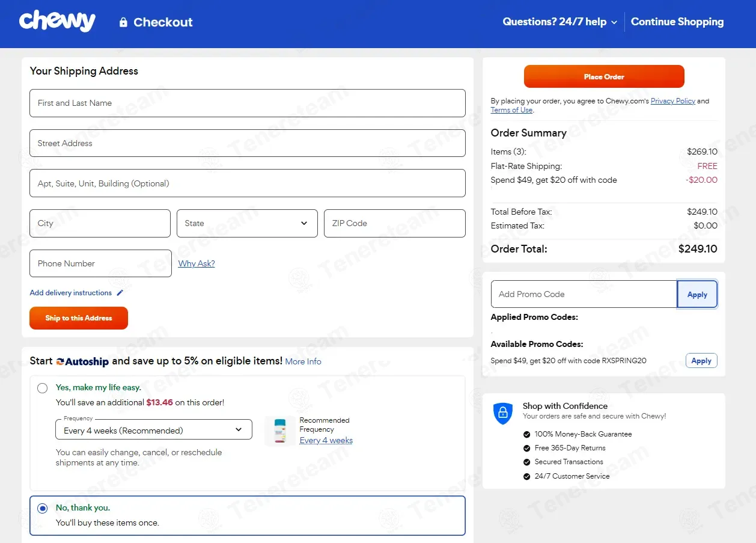Click the 'Why Ask?' link
This screenshot has width=756, height=543.
tap(197, 263)
